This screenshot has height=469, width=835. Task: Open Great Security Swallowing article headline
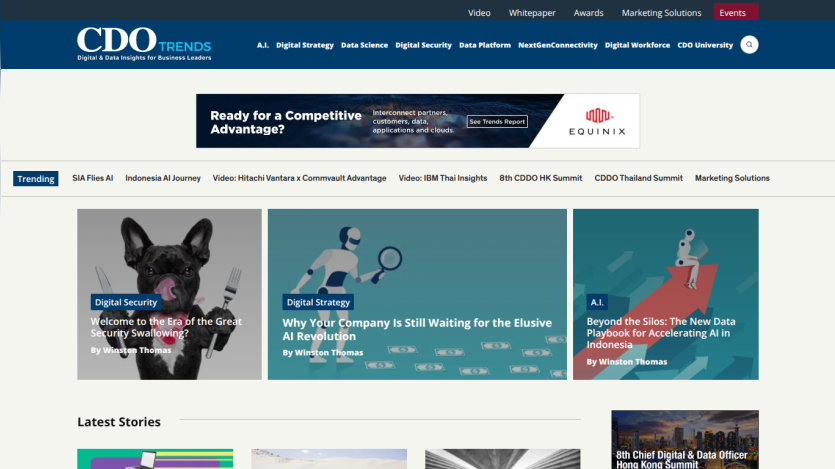166,327
